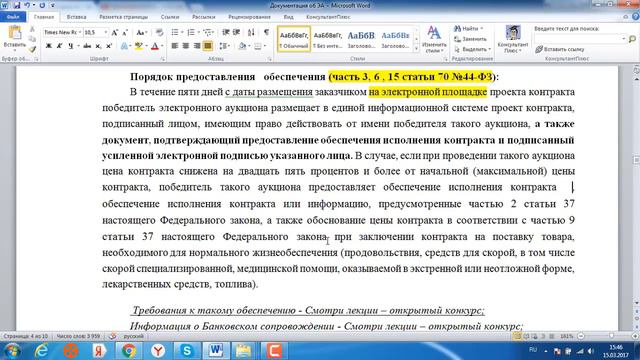Open line spacing dropdown
Screen dimensions: 640x360
(x=224, y=46)
